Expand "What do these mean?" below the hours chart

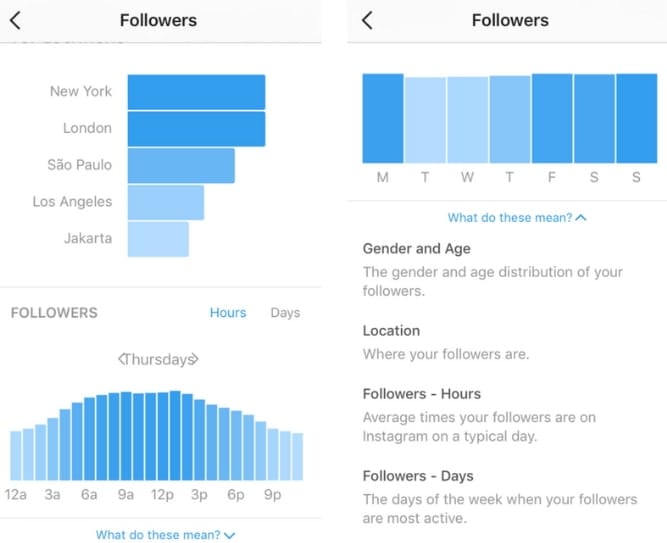165,535
